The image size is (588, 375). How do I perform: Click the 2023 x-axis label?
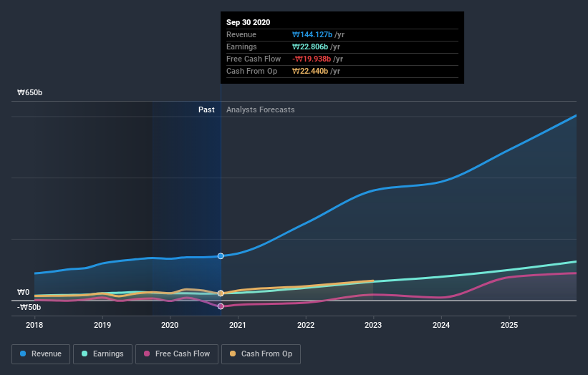(x=373, y=325)
